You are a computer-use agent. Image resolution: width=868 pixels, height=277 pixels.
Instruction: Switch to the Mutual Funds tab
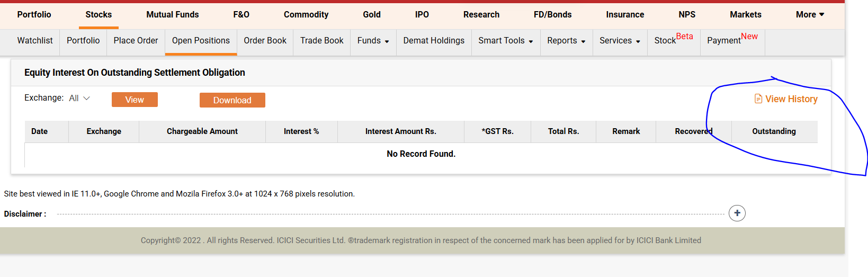pos(172,15)
